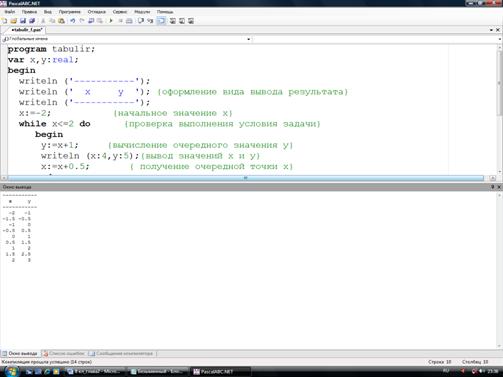Click the Paste clipboard icon

pyautogui.click(x=61, y=21)
